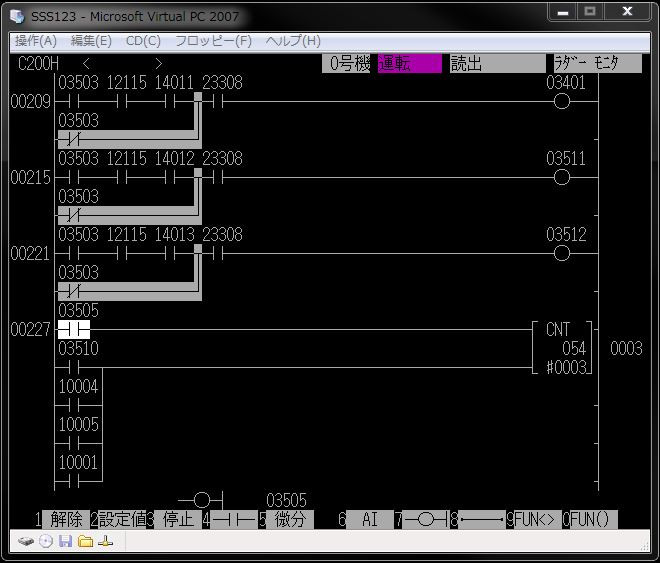
Task: Select function key 4 normally-open contact symbol
Action: pyautogui.click(x=234, y=520)
